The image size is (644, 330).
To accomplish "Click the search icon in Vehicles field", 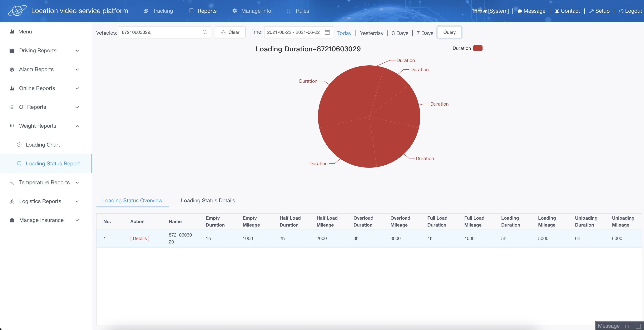I will 205,32.
